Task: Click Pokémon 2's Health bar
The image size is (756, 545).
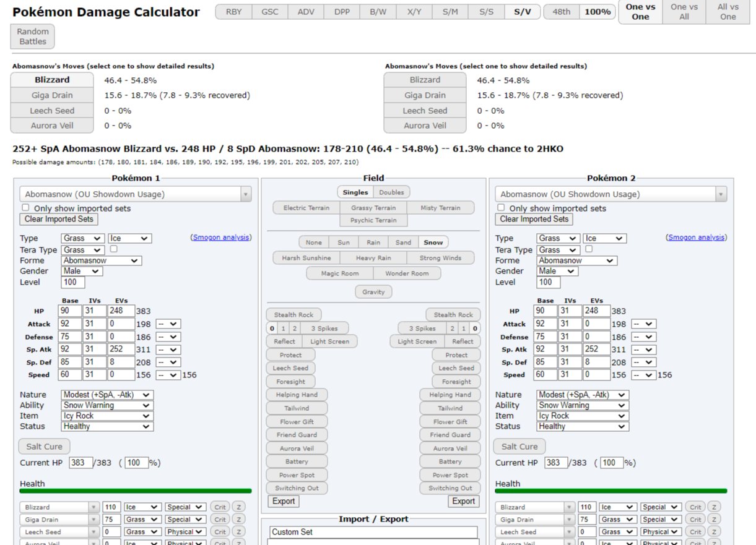Action: (x=611, y=491)
